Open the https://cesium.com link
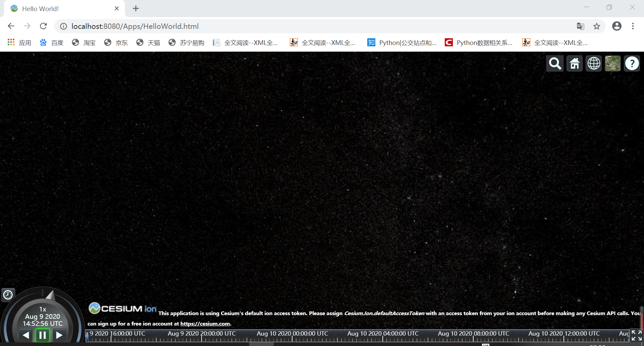644x346 pixels. [x=205, y=324]
